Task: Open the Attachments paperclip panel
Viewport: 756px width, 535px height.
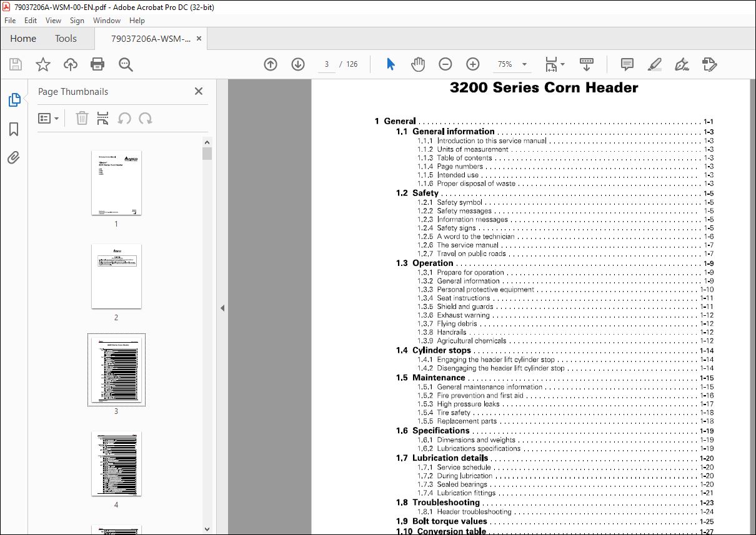Action: (x=14, y=158)
